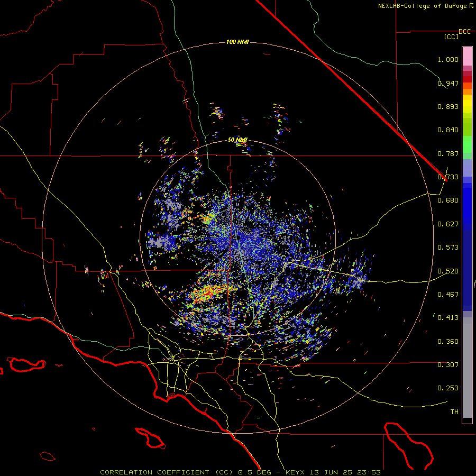Image resolution: width=476 pixels, height=476 pixels.
Task: Click the 0.627 value on color scale
Action: click(448, 224)
